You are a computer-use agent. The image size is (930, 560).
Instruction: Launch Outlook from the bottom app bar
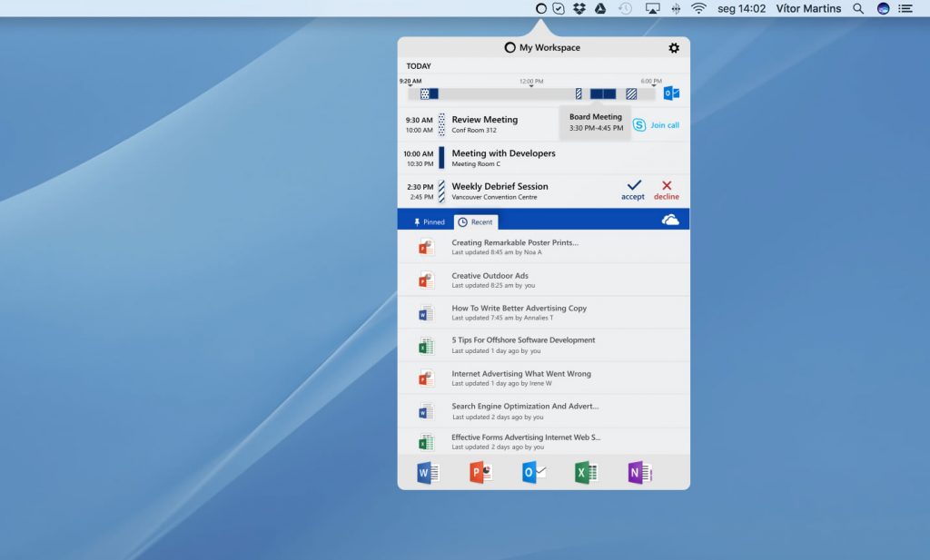pyautogui.click(x=533, y=473)
